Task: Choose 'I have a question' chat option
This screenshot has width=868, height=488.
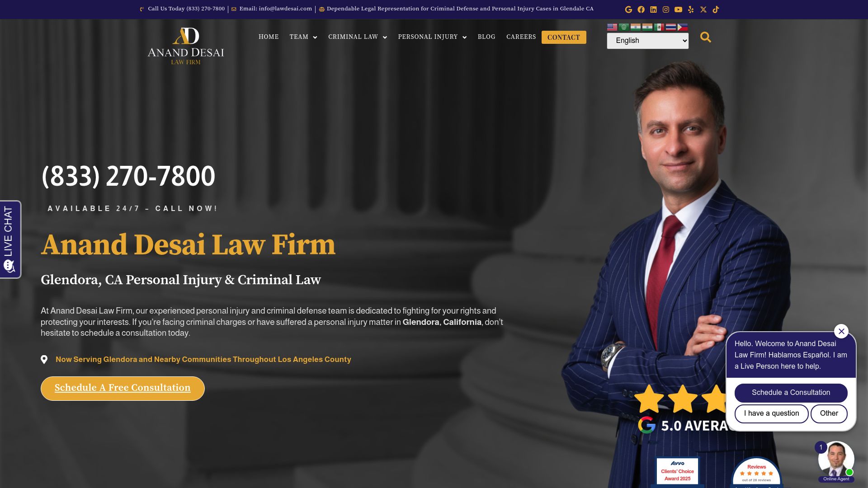Action: click(x=772, y=413)
